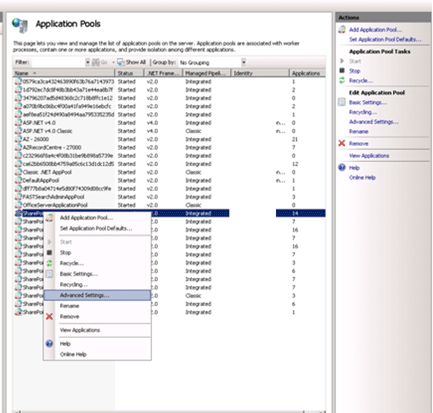Click the green Recycle icon in Actions pane
This screenshot has width=433, height=413.
(342, 80)
